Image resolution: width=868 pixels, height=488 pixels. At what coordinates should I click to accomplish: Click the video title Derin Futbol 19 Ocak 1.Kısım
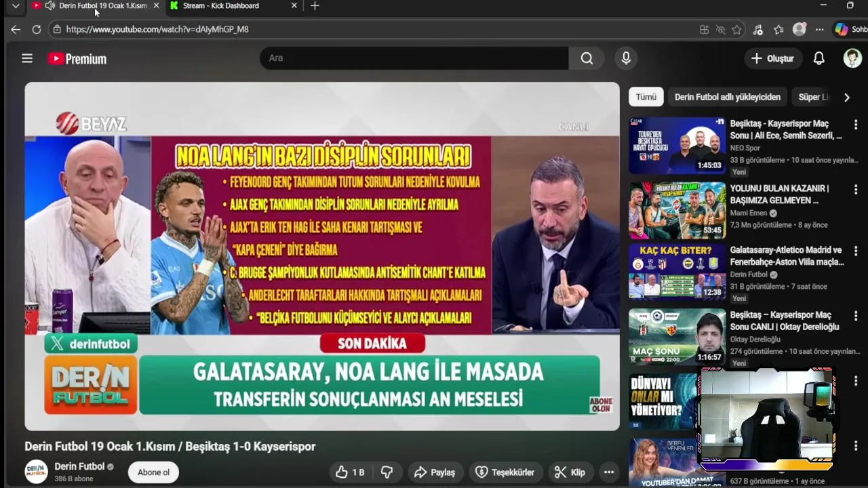(170, 446)
